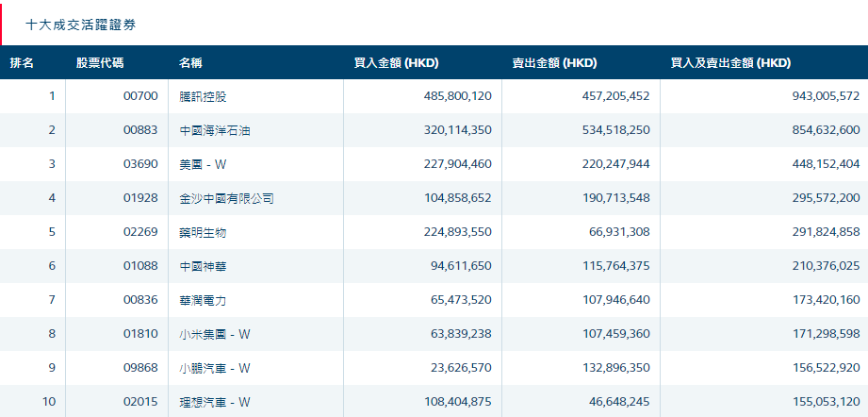Image resolution: width=868 pixels, height=417 pixels.
Task: Click the name 美團 - W
Action: (x=203, y=164)
